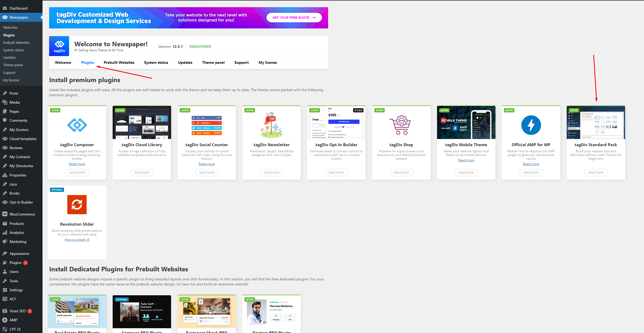Click the Properties house icon

pos(5,175)
